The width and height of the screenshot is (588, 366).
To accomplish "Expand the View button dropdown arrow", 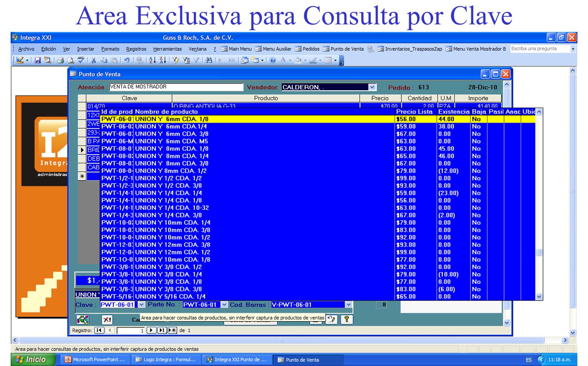I will (x=27, y=61).
